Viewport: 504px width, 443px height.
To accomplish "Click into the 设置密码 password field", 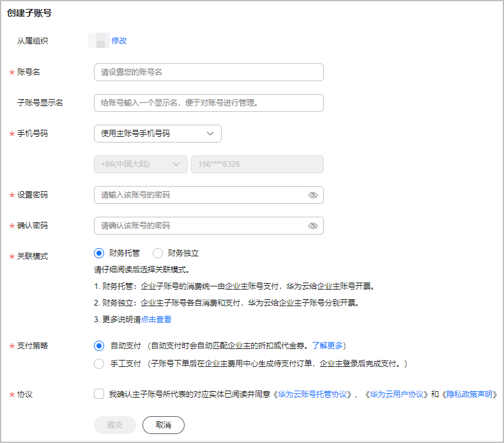I will 198,195.
